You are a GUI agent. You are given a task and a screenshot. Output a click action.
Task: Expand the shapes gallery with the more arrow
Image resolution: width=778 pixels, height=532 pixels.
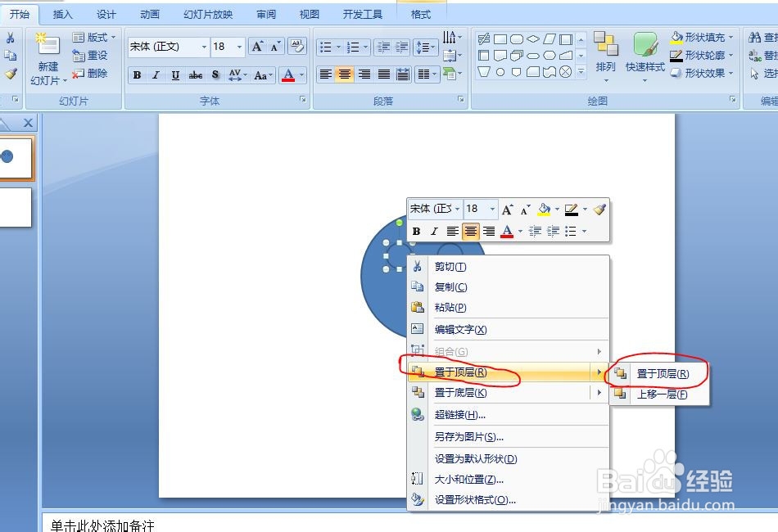point(579,71)
